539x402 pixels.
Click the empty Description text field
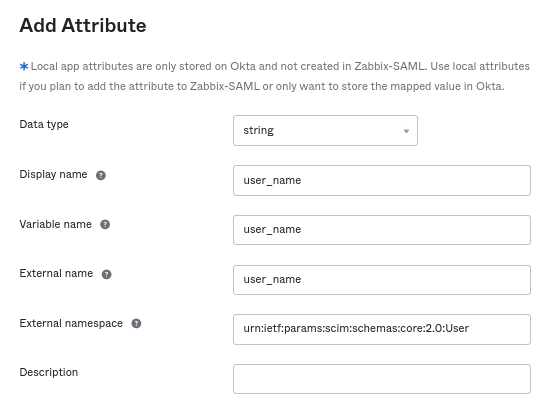382,379
